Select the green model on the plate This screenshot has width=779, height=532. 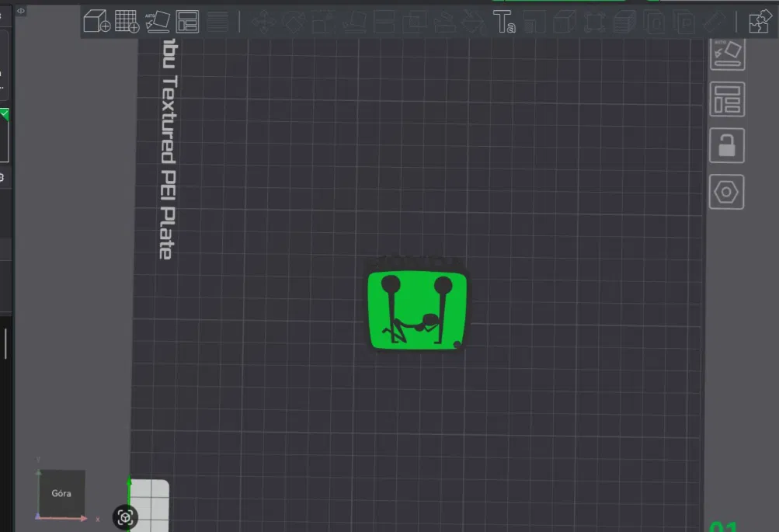coord(417,309)
